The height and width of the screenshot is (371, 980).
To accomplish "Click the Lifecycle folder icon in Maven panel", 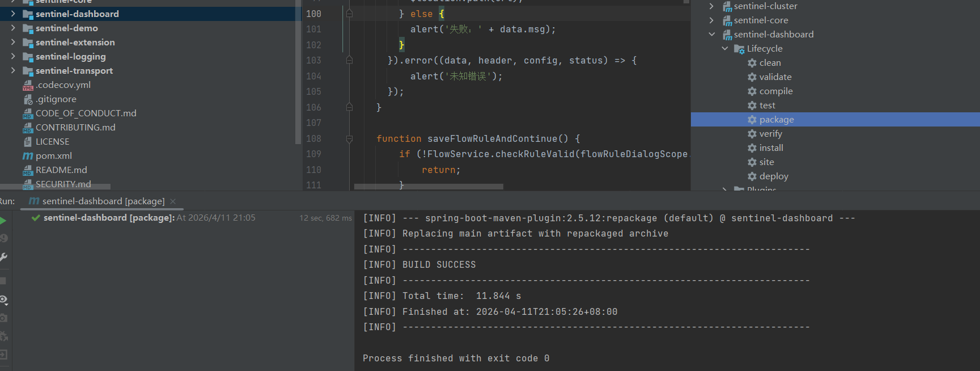I will point(739,49).
